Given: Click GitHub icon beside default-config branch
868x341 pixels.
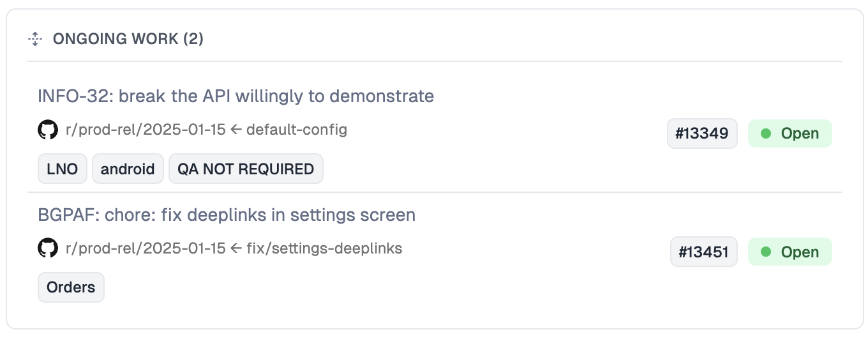Looking at the screenshot, I should click(x=48, y=130).
